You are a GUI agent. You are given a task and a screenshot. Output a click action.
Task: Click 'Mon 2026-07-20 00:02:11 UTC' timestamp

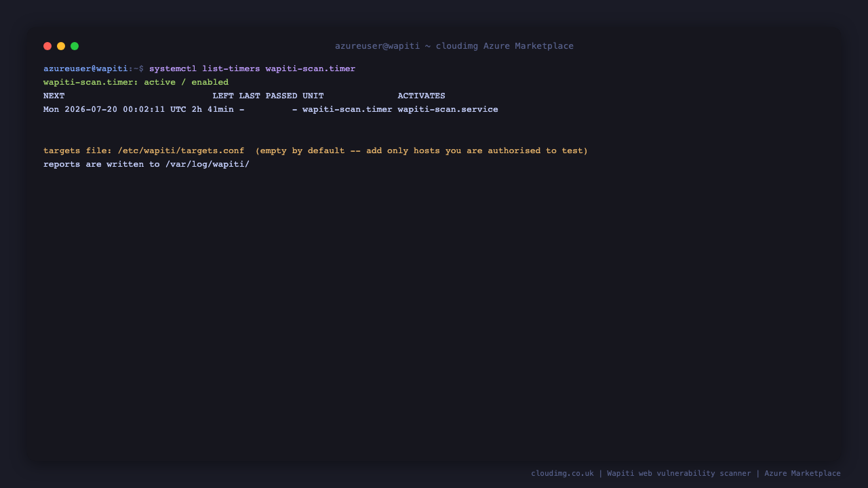click(115, 110)
